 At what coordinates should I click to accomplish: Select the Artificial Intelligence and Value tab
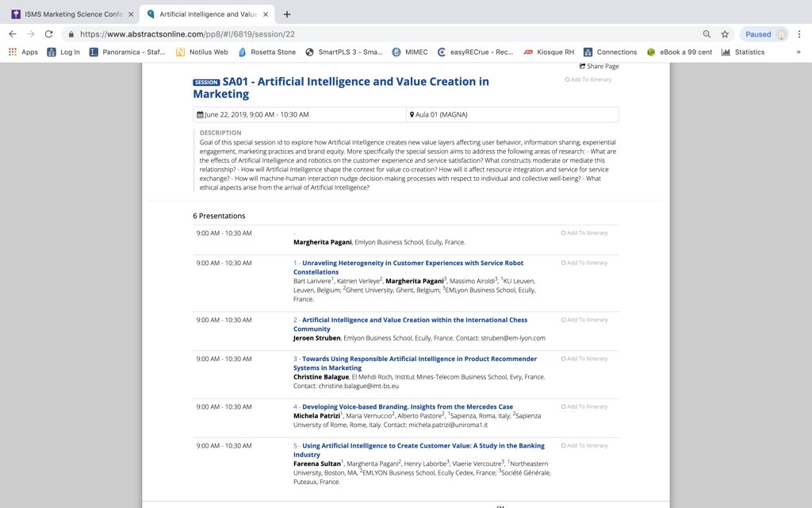click(x=209, y=14)
